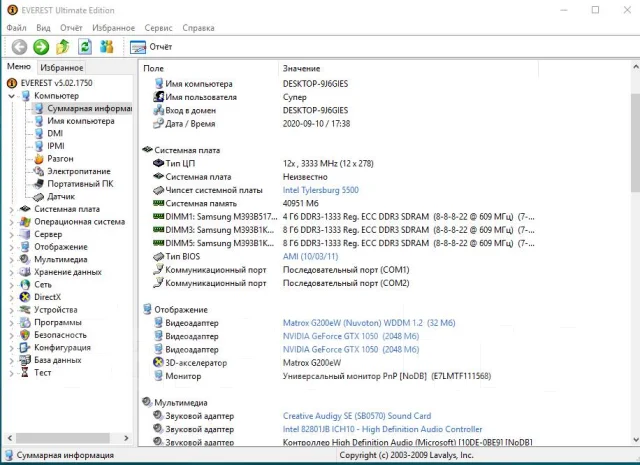
Task: Expand the Сервер tree node
Action: pos(11,235)
